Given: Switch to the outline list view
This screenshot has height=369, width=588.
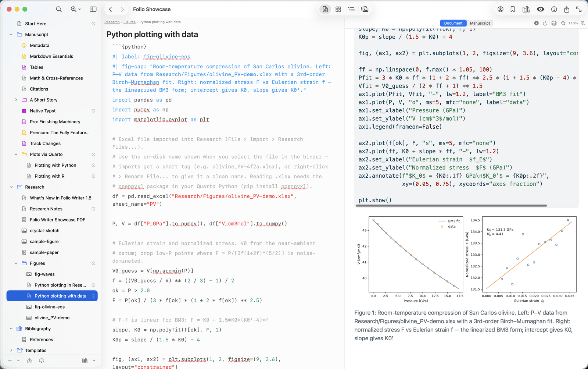Looking at the screenshot, I should pyautogui.click(x=352, y=9).
